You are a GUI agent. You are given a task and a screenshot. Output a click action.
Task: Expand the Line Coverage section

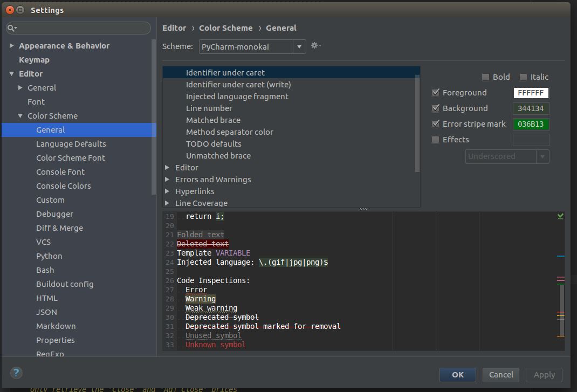pyautogui.click(x=167, y=203)
